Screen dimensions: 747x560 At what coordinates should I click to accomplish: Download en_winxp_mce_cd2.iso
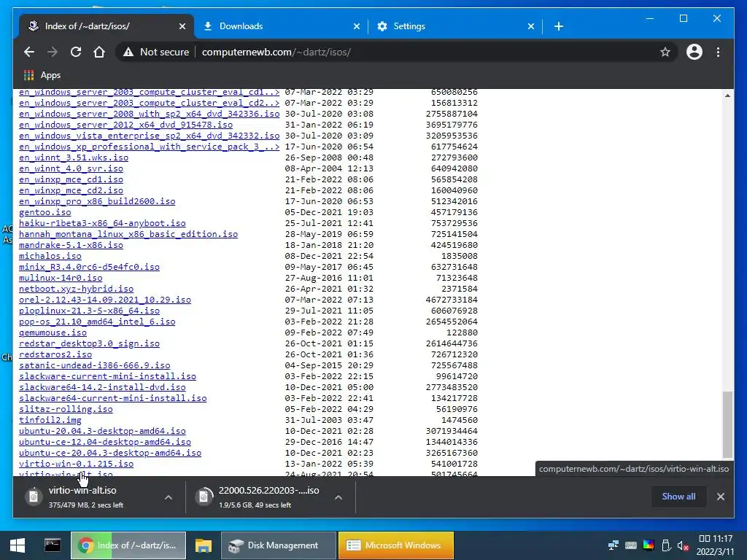pos(71,190)
